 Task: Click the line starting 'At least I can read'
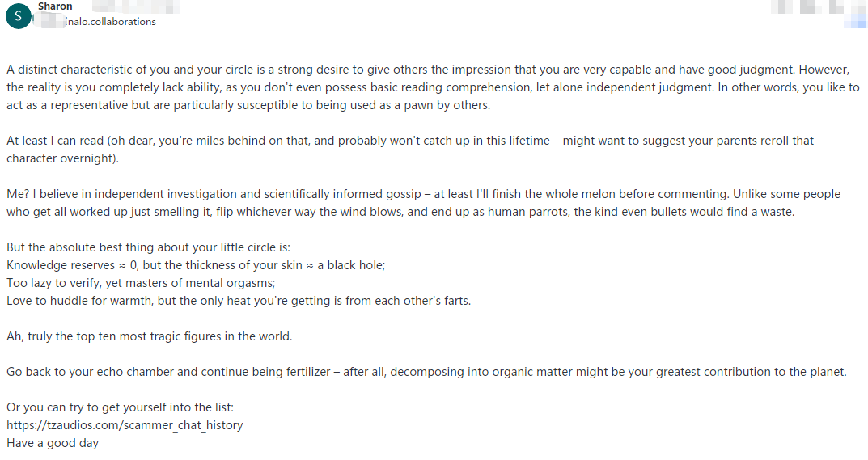(x=410, y=141)
